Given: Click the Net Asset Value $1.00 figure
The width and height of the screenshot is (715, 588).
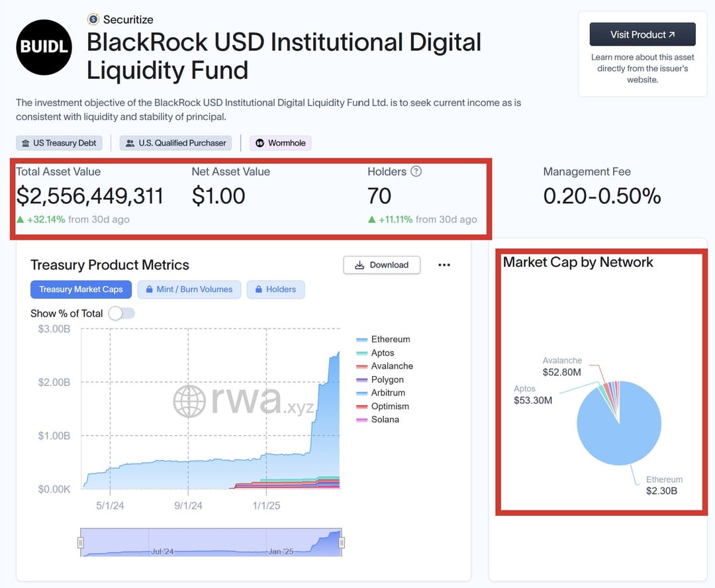Looking at the screenshot, I should pos(218,196).
